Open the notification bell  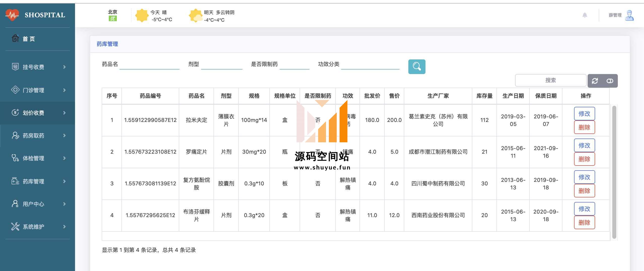[x=585, y=15]
